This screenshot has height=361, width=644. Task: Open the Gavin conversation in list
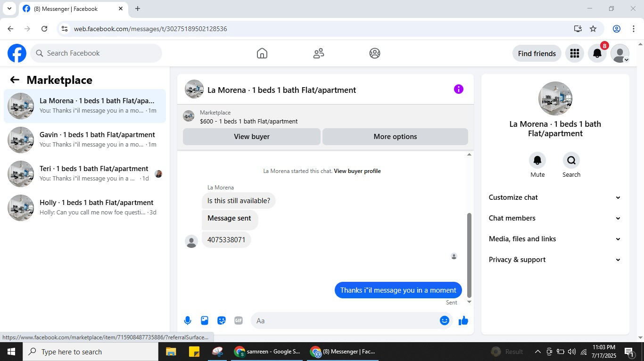[85, 140]
